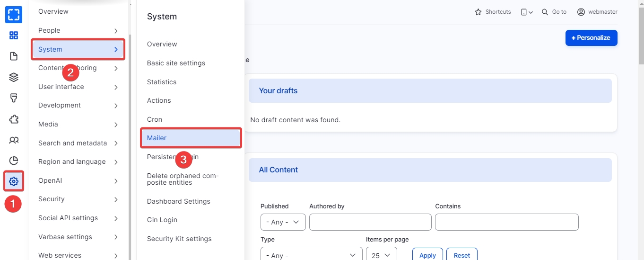The width and height of the screenshot is (644, 260).
Task: Expand the Security submenu
Action: 78,199
